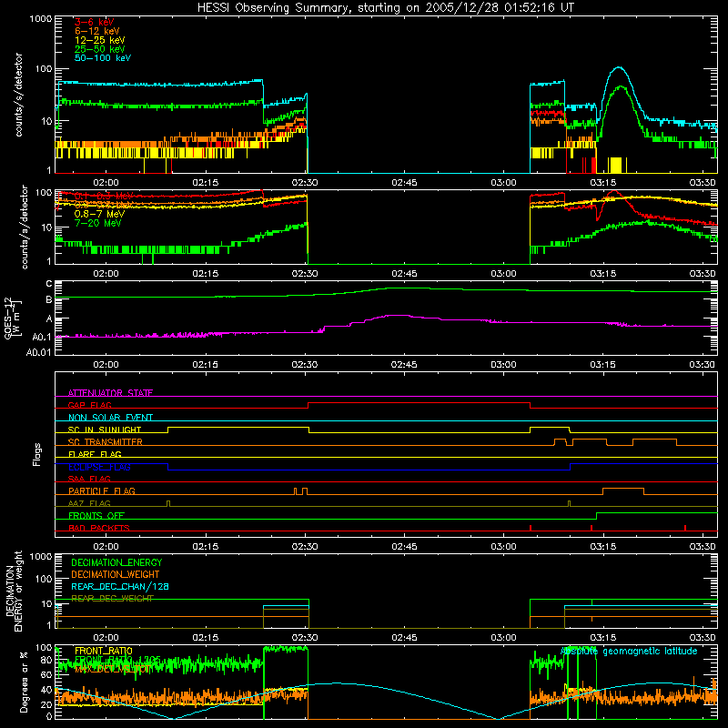Click the REAR_DEC_WEIGHT legend label
728x728 pixels.
tap(112, 599)
